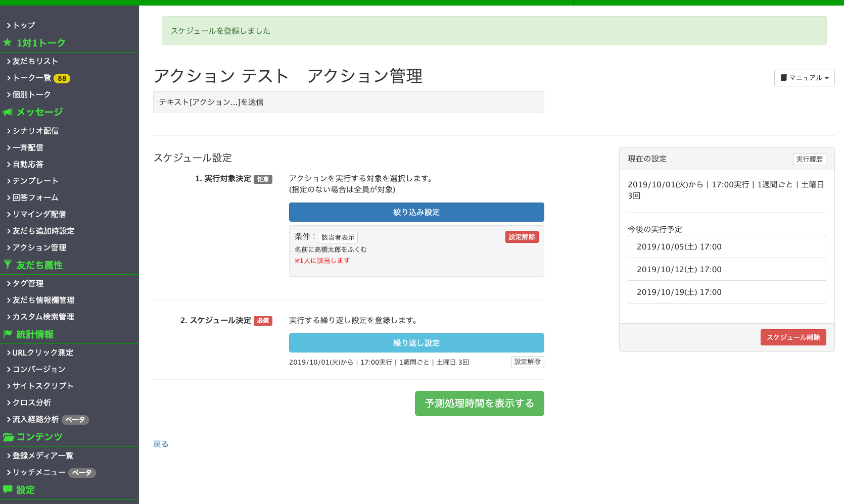Click the folder icon beside コンテンツ
This screenshot has width=844, height=504.
[8, 437]
